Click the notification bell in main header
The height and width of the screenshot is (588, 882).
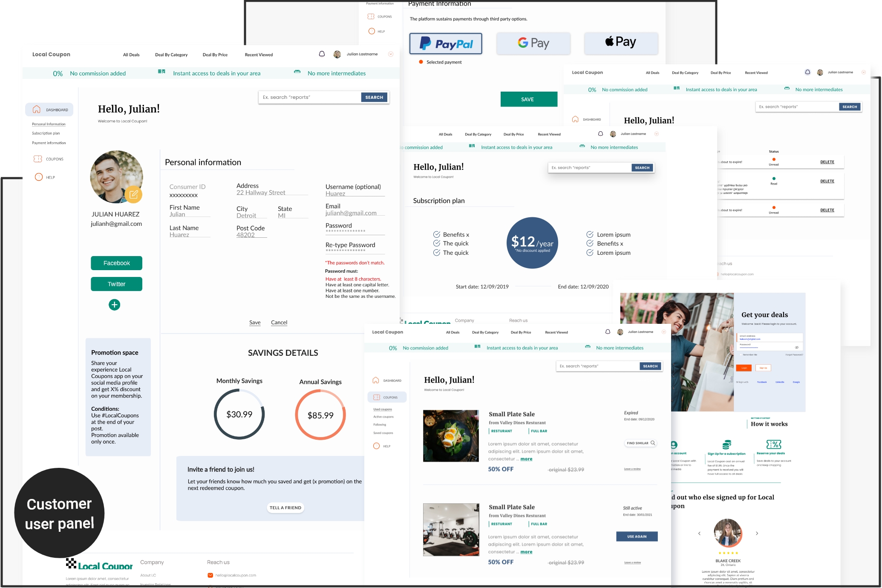click(x=322, y=54)
